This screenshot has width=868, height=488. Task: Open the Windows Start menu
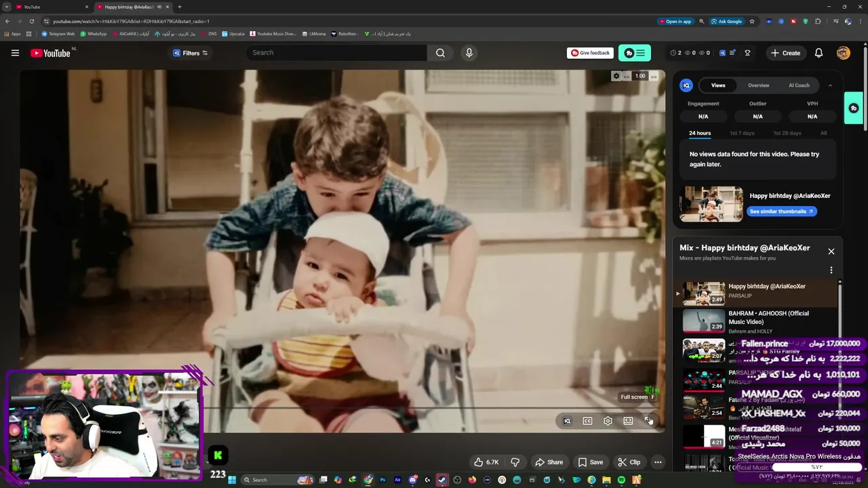coord(231,480)
